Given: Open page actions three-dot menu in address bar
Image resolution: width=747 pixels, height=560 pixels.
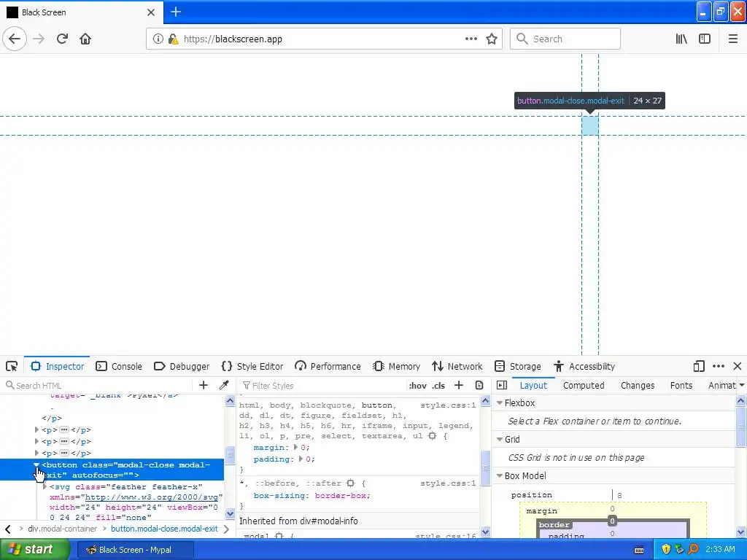Looking at the screenshot, I should point(471,39).
